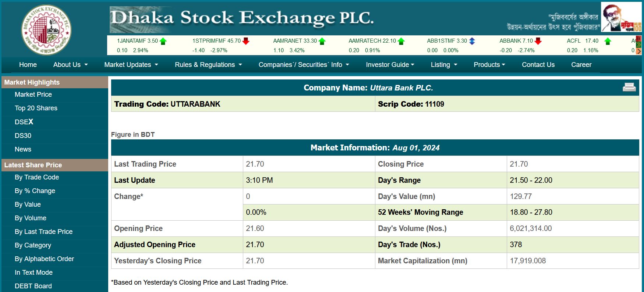View share prices By Value
The height and width of the screenshot is (292, 644).
tap(28, 204)
